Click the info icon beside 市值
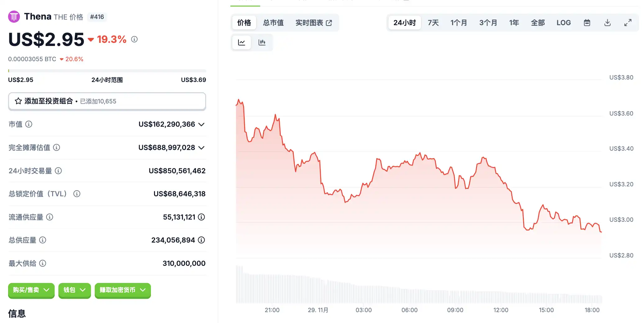 pos(29,124)
